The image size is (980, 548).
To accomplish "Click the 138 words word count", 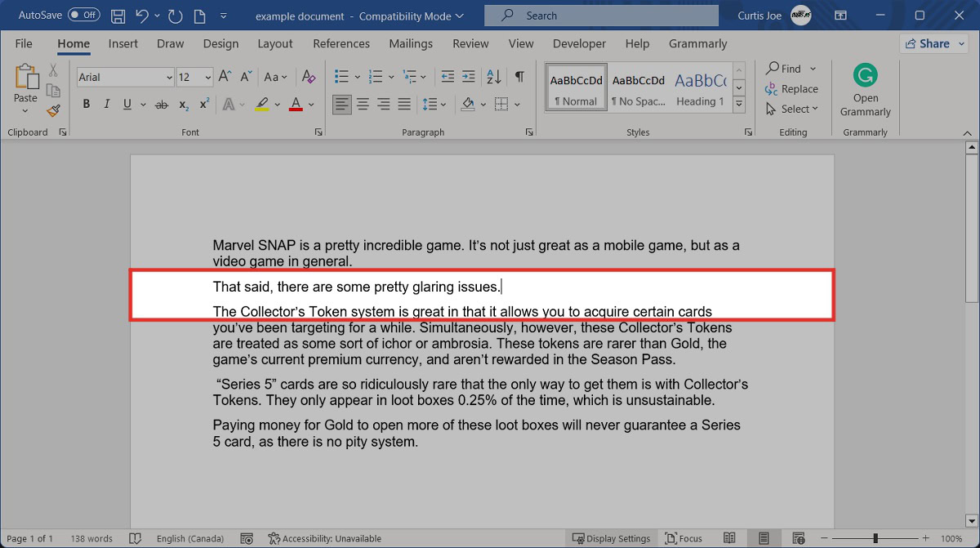I will (91, 538).
